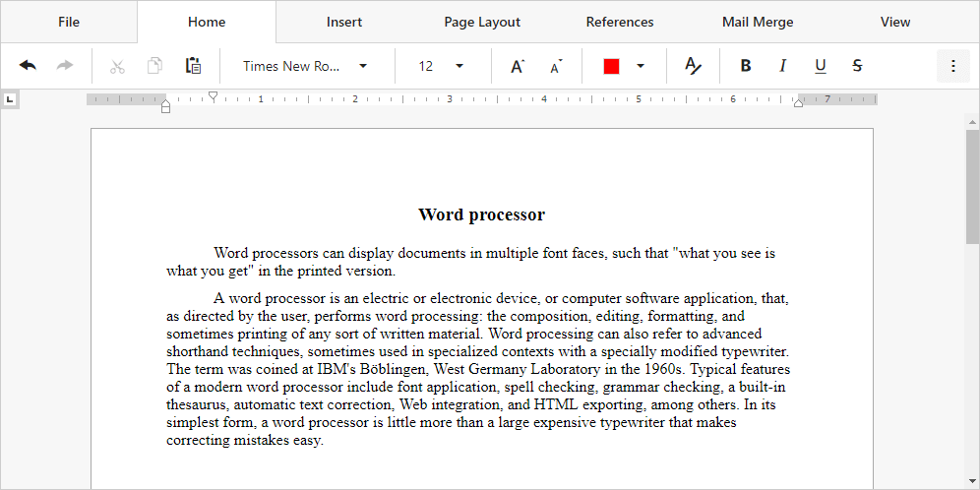980x490 pixels.
Task: Click the Paste clipboard icon
Action: 193,66
